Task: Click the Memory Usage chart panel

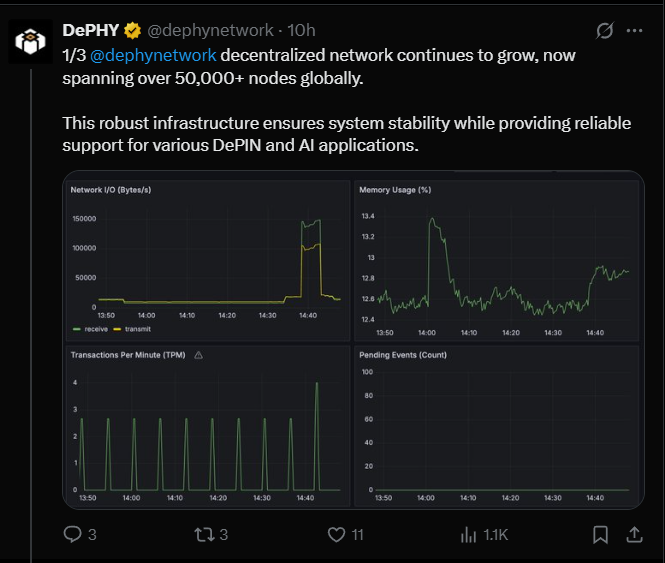Action: pyautogui.click(x=496, y=260)
